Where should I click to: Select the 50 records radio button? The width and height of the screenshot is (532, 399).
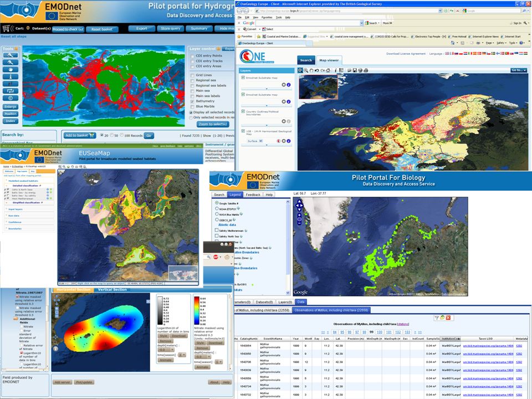(111, 135)
